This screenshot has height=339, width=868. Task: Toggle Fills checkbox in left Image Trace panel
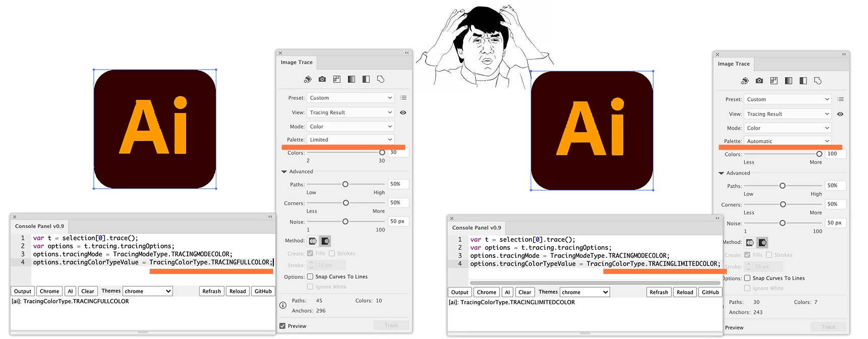310,253
